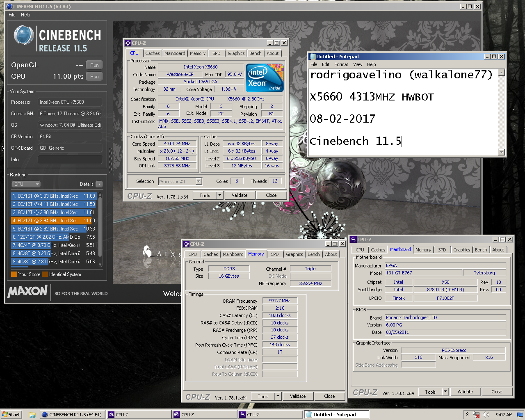The width and height of the screenshot is (525, 420).
Task: Click the BIOS date 08/25/2011 value
Action: click(445, 332)
